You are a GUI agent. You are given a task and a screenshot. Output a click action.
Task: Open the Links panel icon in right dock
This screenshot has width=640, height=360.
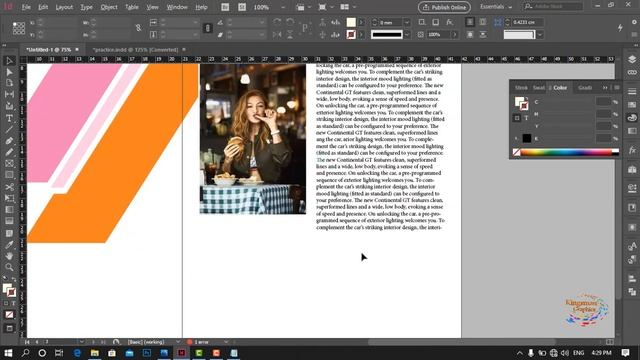click(632, 73)
